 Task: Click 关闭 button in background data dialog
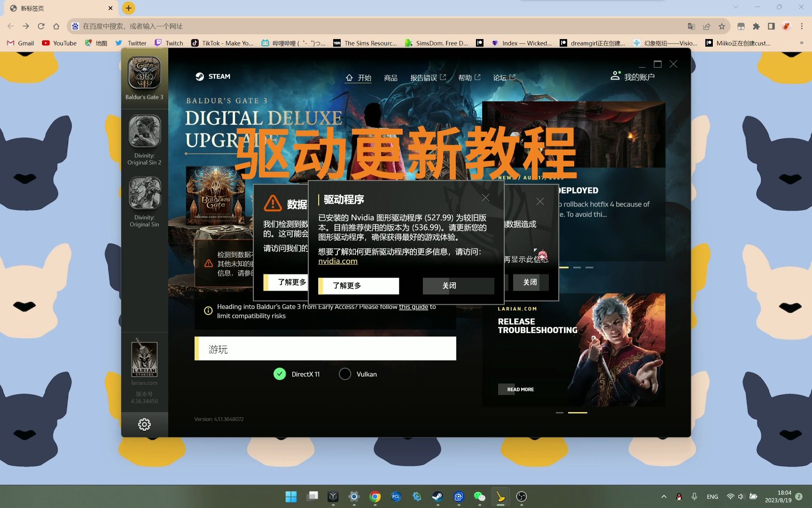coord(530,282)
